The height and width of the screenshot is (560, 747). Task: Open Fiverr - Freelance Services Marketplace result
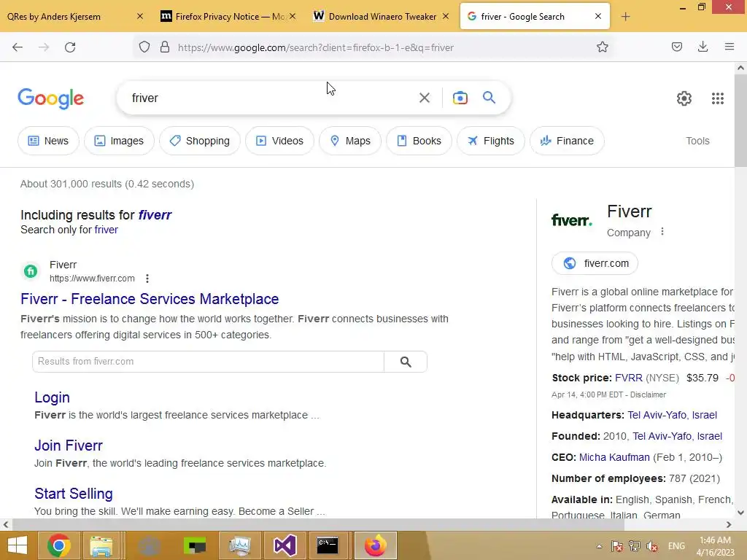coord(150,299)
